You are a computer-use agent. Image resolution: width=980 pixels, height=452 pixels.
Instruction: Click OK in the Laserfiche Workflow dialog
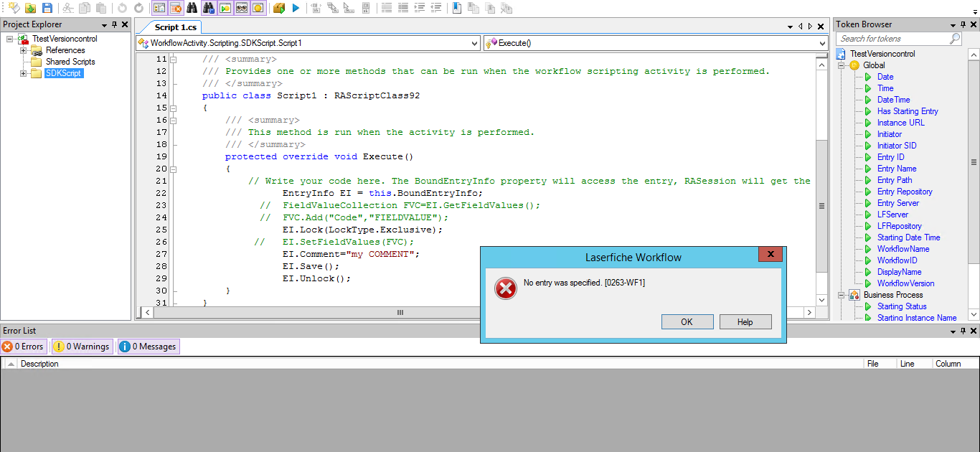click(x=687, y=322)
